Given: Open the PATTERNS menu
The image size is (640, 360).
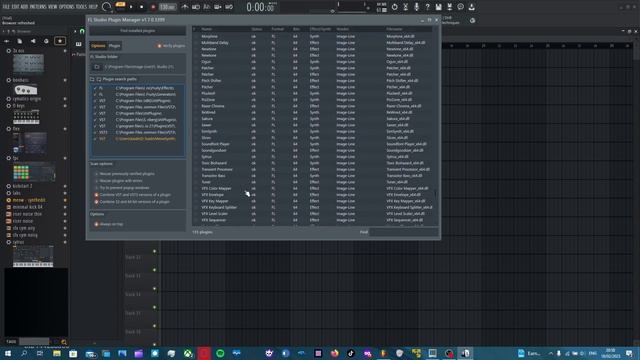Looking at the screenshot, I should point(38,7).
